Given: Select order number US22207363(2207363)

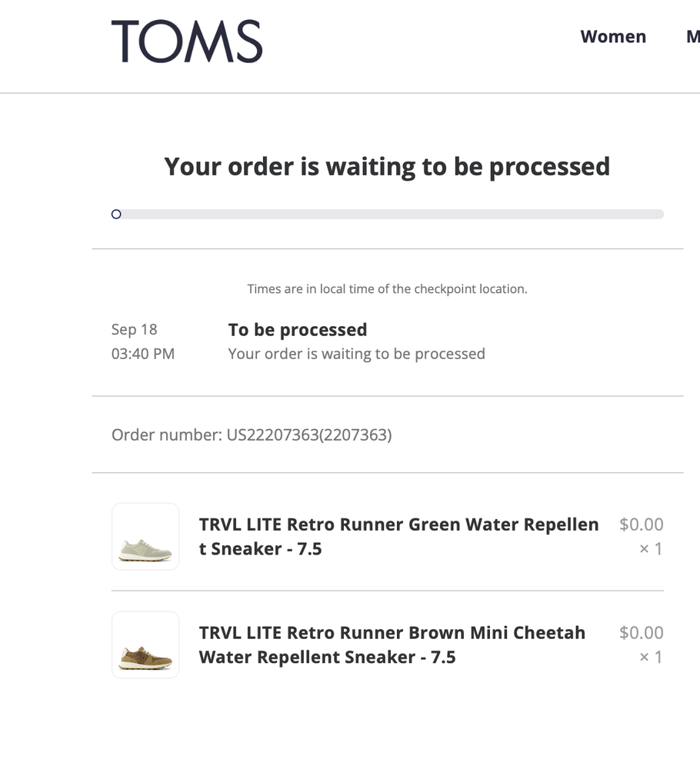Looking at the screenshot, I should [x=252, y=434].
